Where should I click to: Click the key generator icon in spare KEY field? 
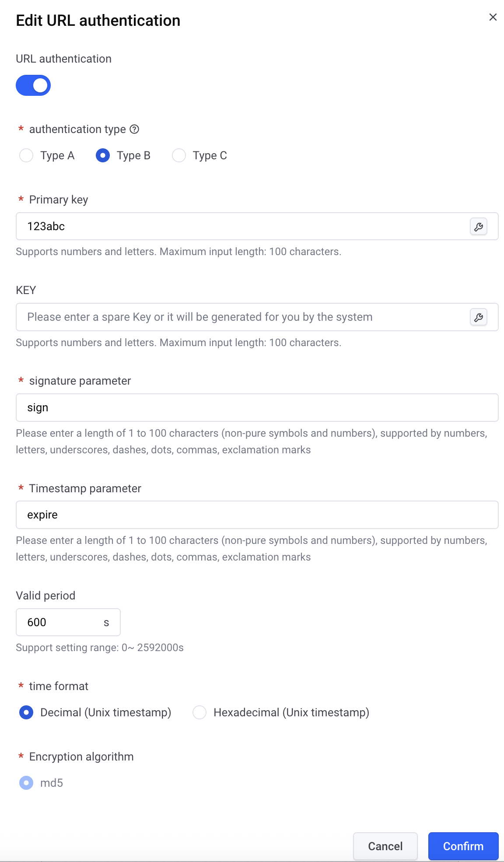[479, 317]
